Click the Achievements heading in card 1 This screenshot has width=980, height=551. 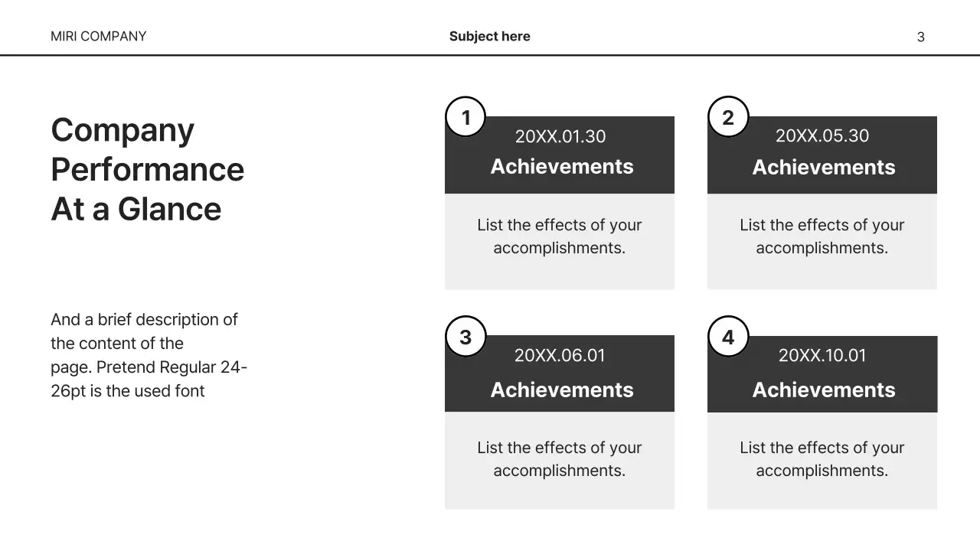[561, 167]
